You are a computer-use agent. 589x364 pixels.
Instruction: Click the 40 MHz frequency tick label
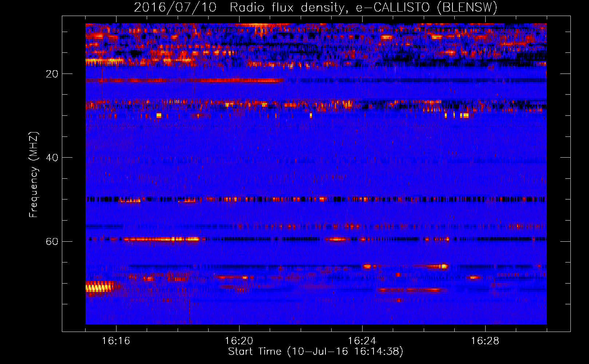pos(52,158)
